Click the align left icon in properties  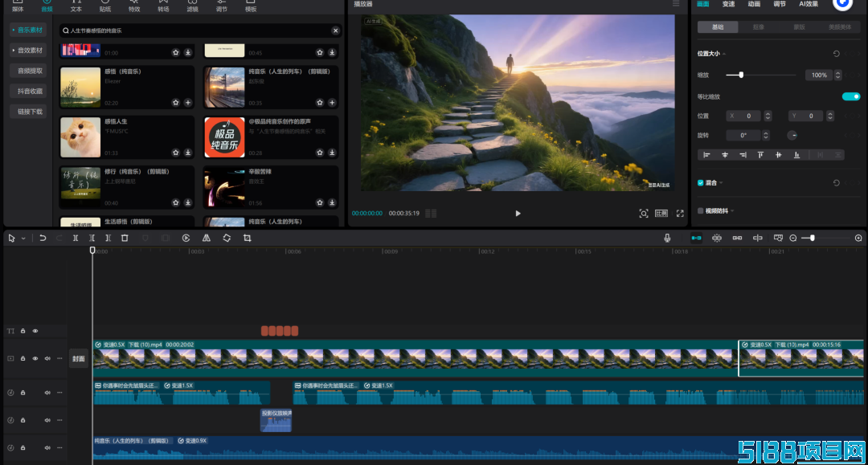point(706,155)
